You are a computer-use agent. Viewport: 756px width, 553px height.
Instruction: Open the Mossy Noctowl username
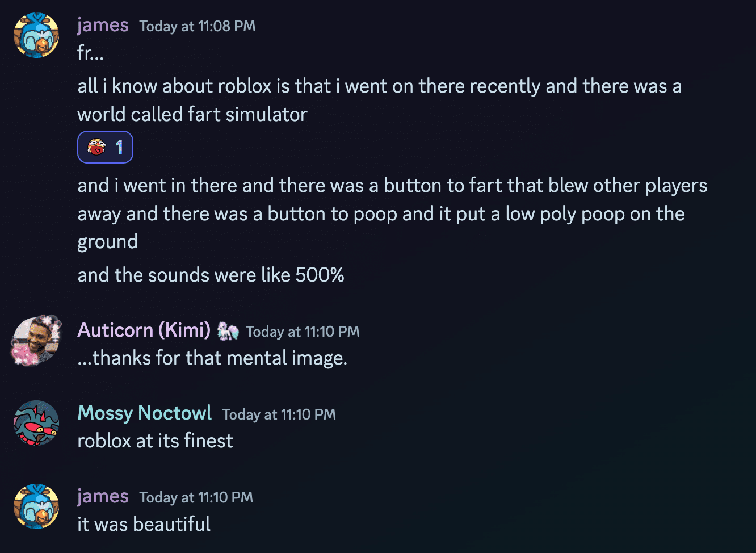coord(145,413)
